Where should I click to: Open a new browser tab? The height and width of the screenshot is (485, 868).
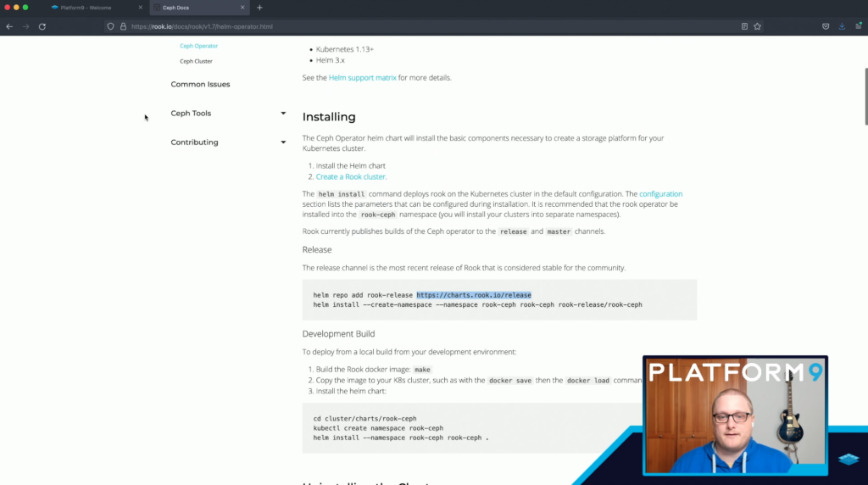259,8
